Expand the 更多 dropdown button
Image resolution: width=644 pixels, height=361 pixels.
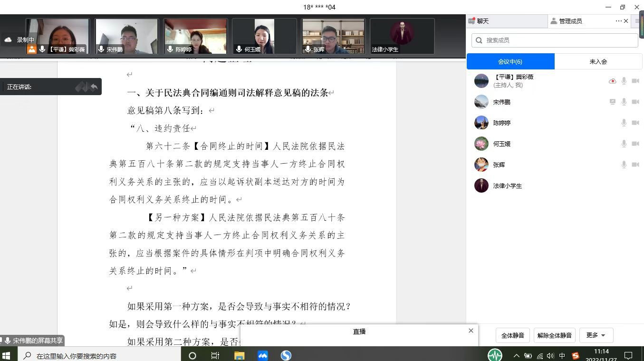click(596, 335)
